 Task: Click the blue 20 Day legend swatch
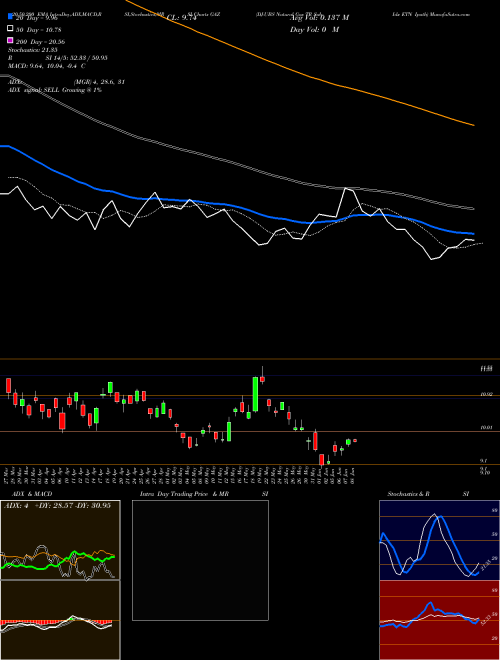11,18
